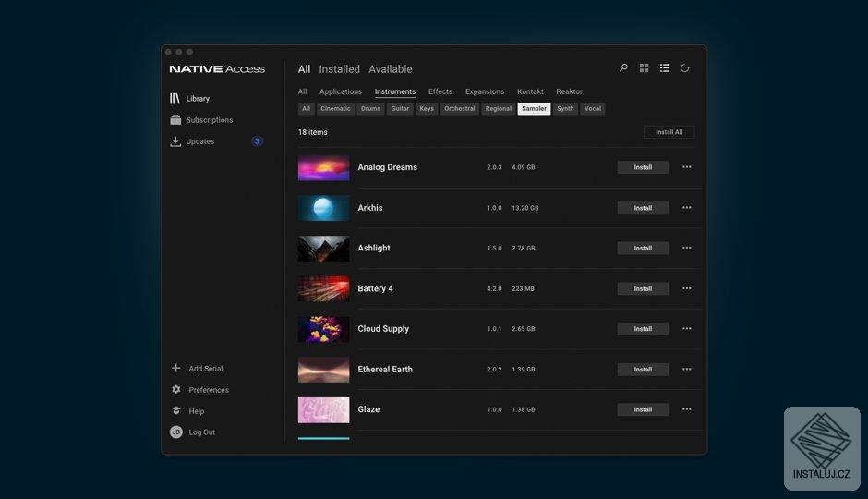
Task: Open more options for Ethereal Earth
Action: 686,369
